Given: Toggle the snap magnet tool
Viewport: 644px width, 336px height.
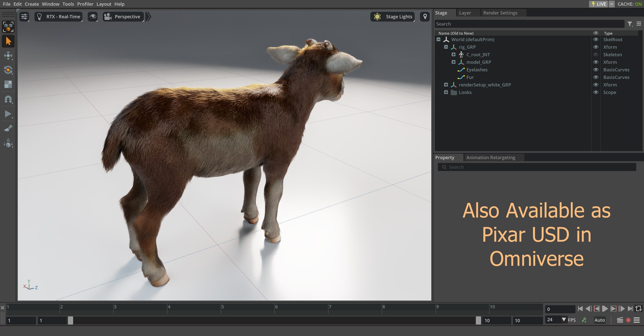Looking at the screenshot, I should click(8, 99).
